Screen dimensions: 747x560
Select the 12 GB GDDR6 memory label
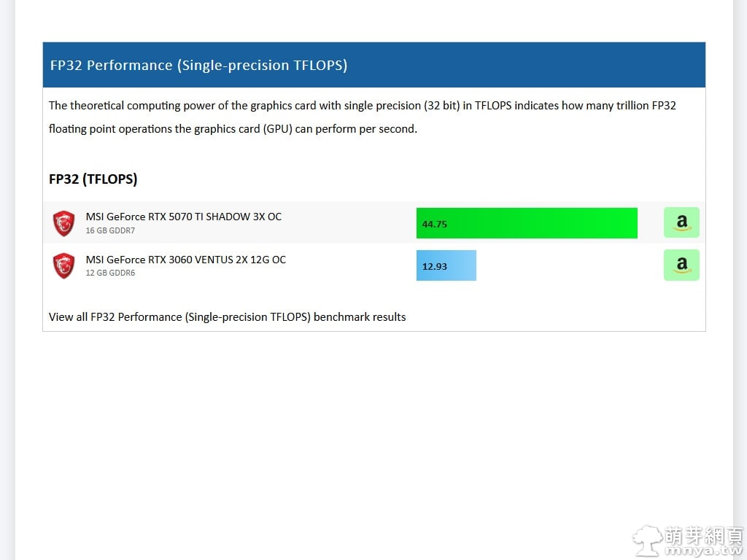(x=110, y=273)
